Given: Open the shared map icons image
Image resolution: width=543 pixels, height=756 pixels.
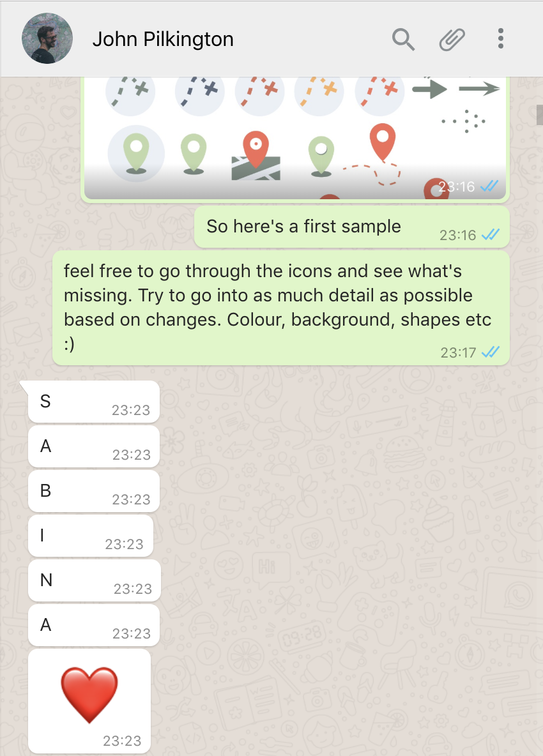Looking at the screenshot, I should click(x=295, y=137).
